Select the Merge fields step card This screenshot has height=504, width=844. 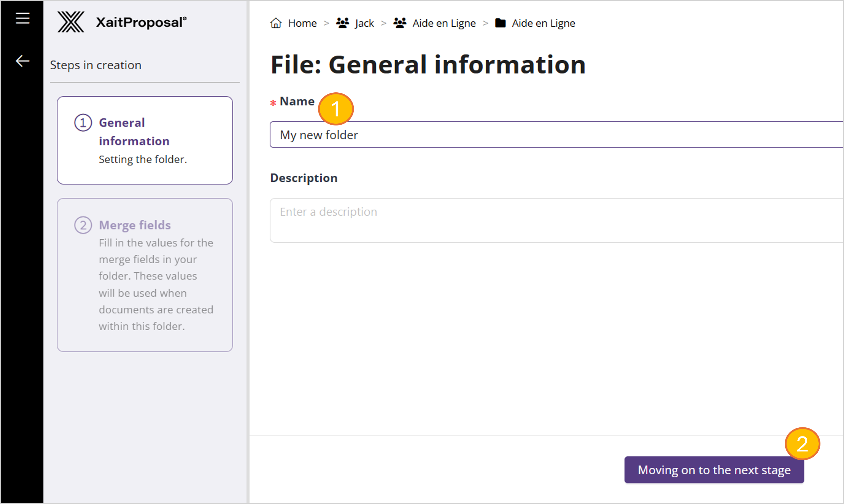click(x=145, y=275)
